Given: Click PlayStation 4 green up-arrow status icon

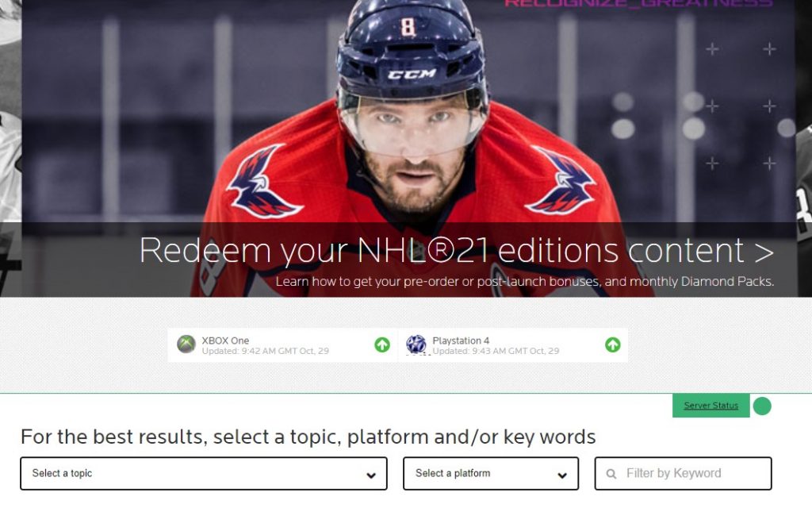Looking at the screenshot, I should coord(613,344).
